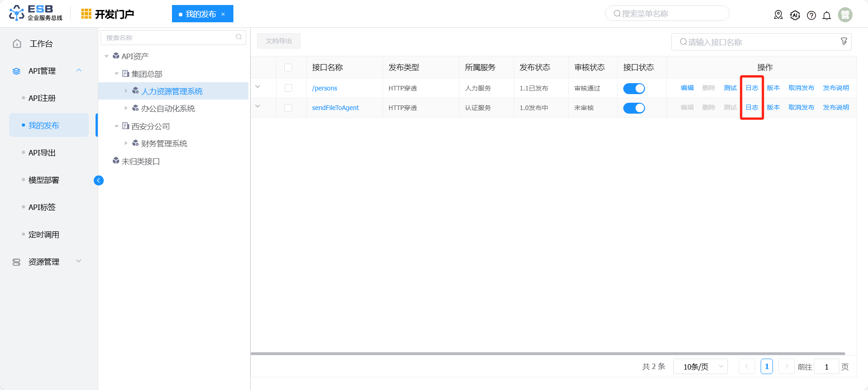Click the notification bell icon

click(827, 15)
